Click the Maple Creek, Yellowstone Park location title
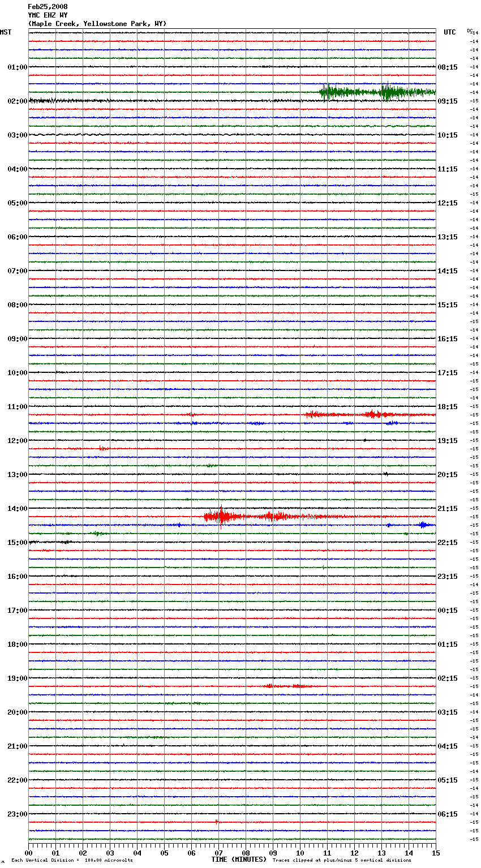Screen dimensions: 481x868 pos(97,24)
